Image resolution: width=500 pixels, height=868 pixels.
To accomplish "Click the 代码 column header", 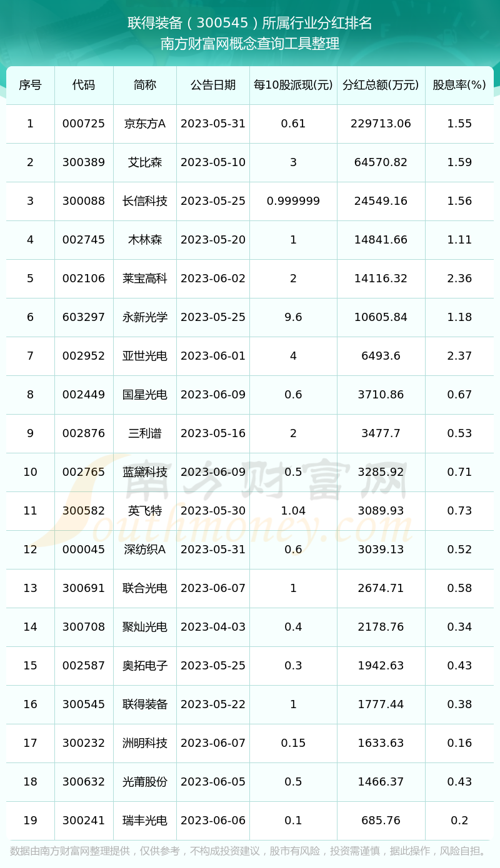I will coord(84,85).
